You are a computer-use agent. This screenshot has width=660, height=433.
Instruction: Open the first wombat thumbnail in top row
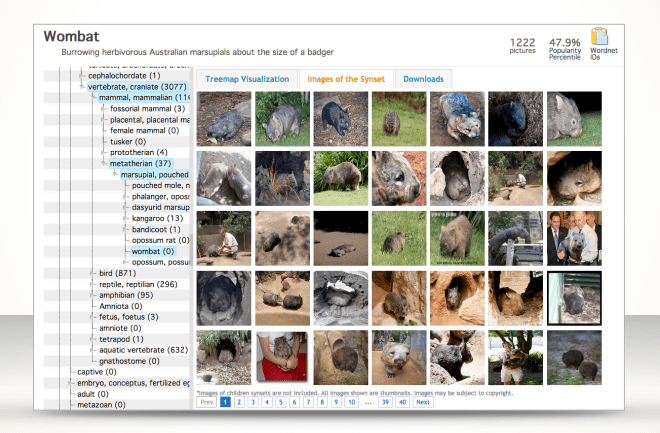pyautogui.click(x=223, y=119)
